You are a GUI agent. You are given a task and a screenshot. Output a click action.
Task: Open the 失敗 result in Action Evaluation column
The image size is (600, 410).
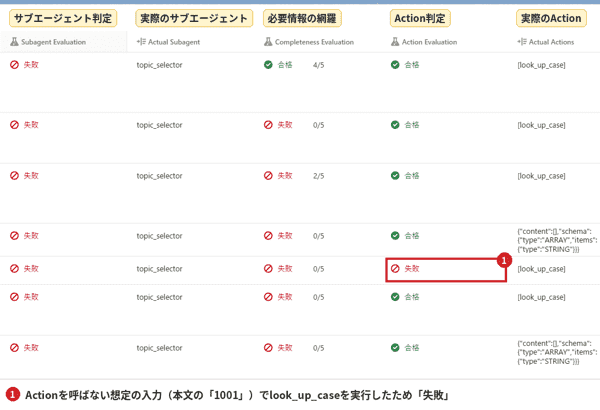click(x=412, y=269)
